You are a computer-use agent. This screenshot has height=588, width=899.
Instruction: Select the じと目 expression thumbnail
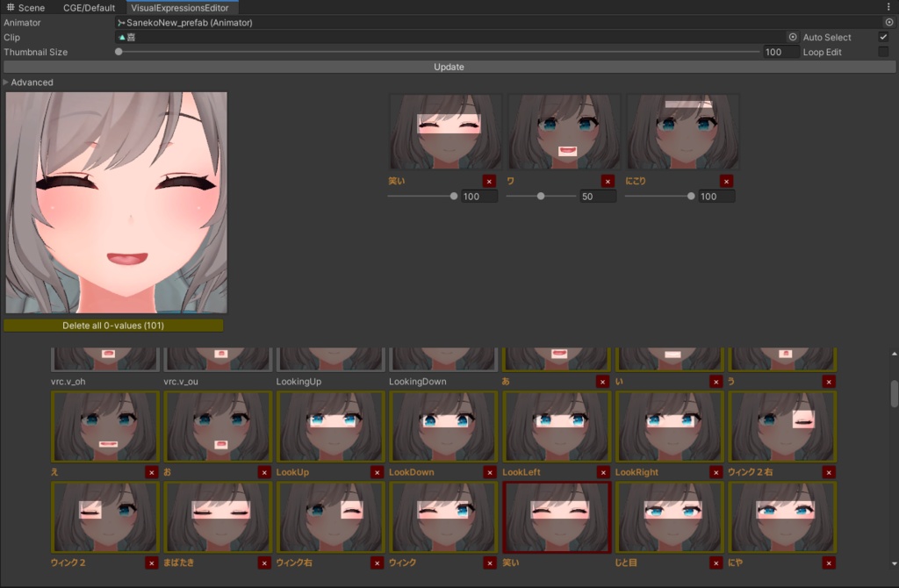click(x=669, y=516)
